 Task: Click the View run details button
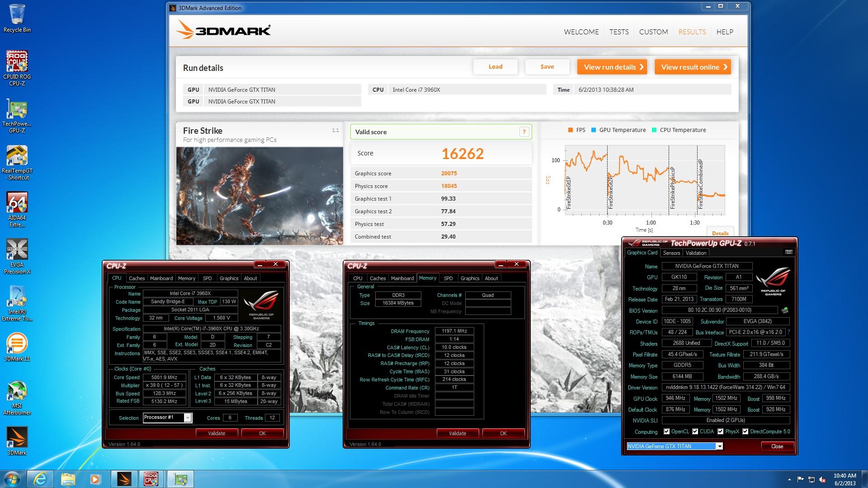tap(613, 67)
